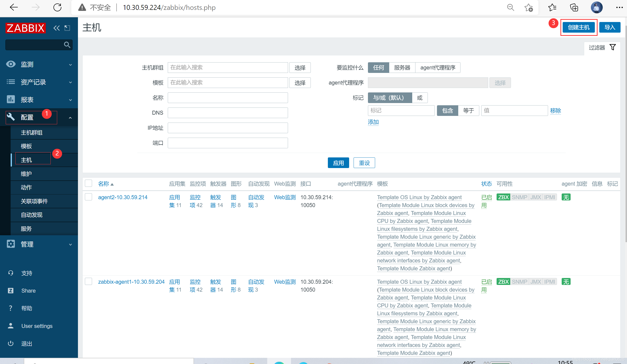Click the 导入 button
This screenshot has height=364, width=627.
point(610,27)
